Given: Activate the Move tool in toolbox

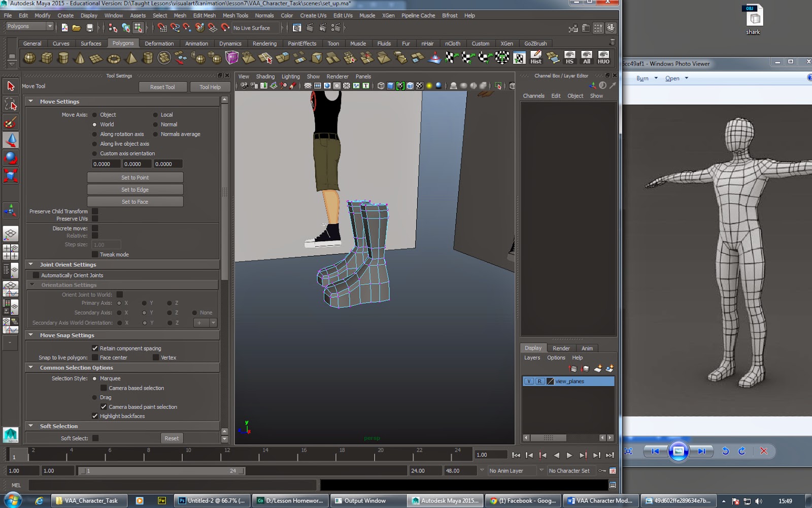Looking at the screenshot, I should click(11, 140).
